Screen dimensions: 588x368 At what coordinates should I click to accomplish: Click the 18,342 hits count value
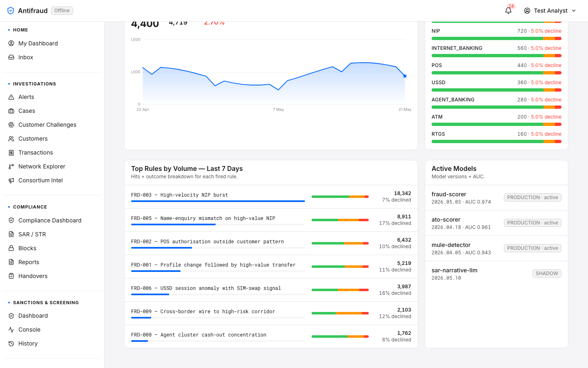point(403,193)
